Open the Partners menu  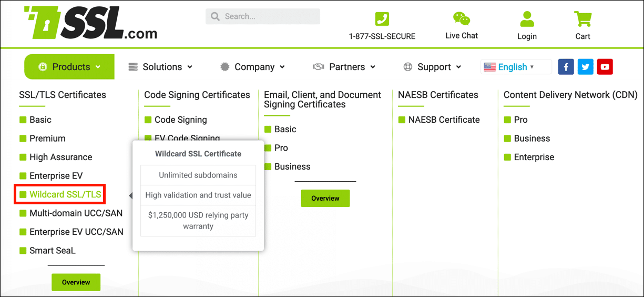click(344, 67)
